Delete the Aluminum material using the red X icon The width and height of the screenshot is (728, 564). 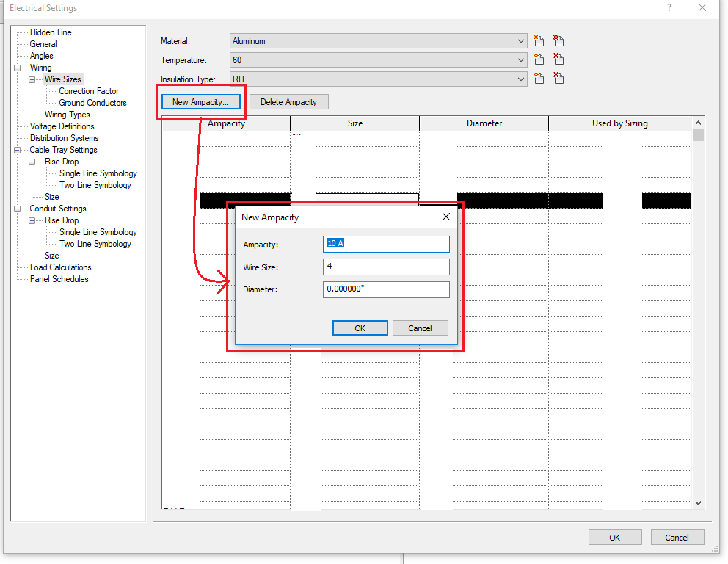click(x=558, y=40)
